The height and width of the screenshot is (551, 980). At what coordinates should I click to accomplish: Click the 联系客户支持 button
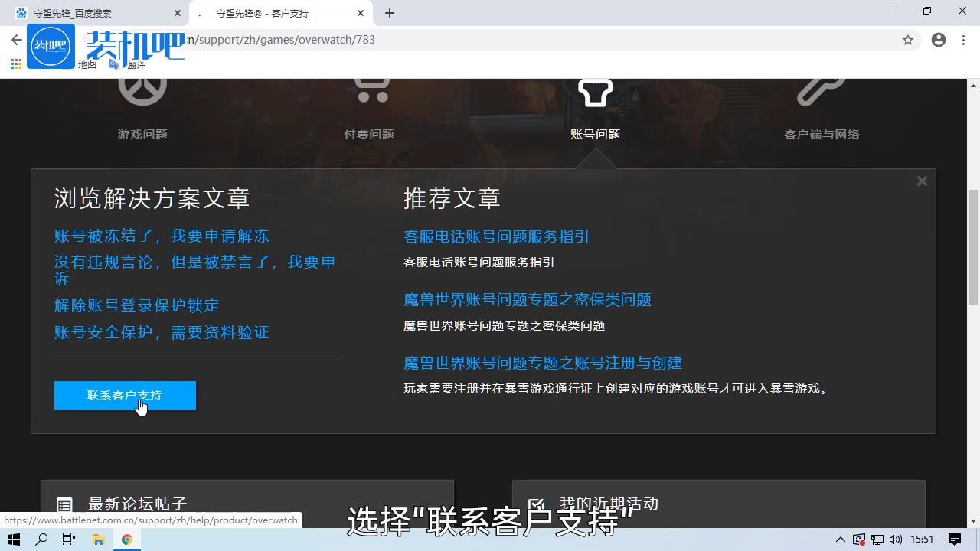click(x=125, y=396)
